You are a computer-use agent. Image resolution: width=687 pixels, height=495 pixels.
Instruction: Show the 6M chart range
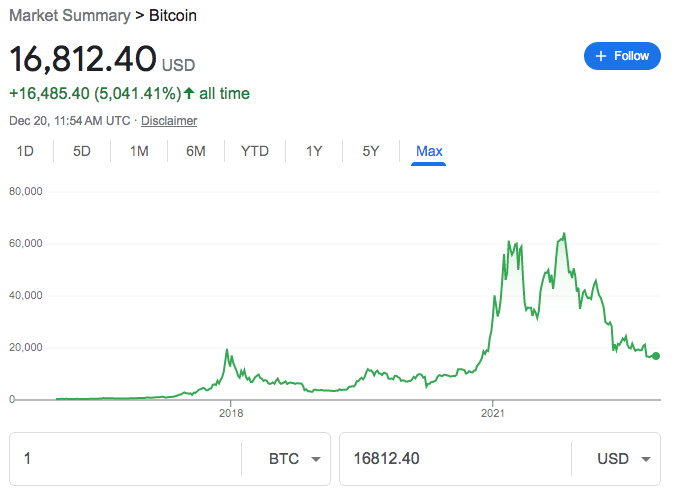(196, 152)
